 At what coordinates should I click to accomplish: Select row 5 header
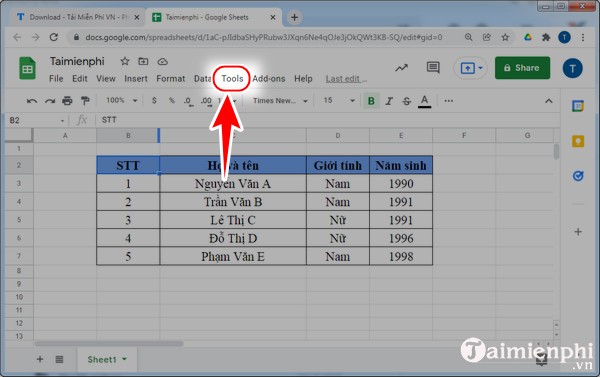(x=19, y=220)
